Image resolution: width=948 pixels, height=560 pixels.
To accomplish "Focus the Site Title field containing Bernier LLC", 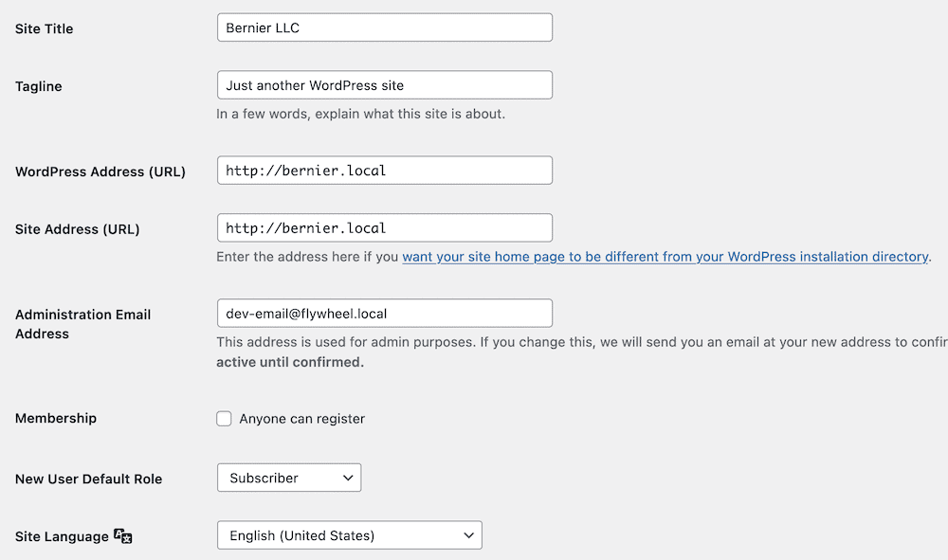I will (x=385, y=27).
